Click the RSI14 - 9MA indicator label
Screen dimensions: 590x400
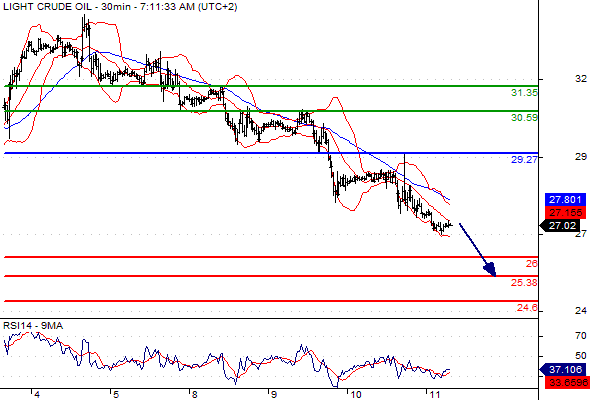[33, 325]
